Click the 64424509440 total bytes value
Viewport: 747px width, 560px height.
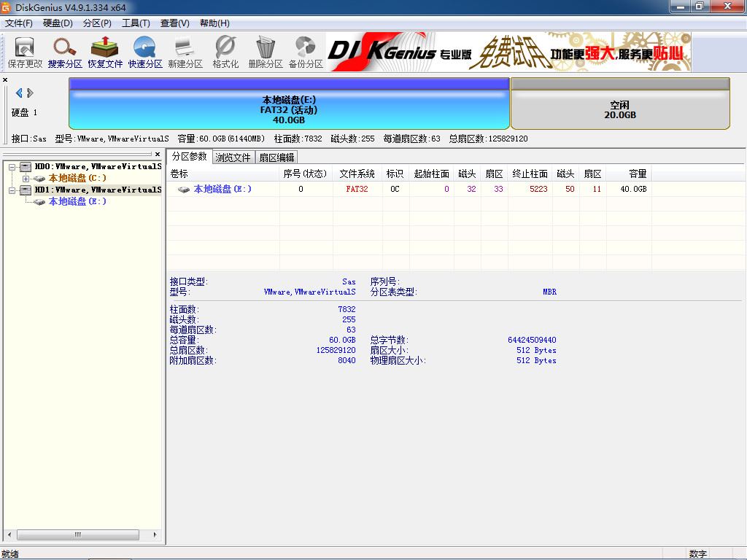click(x=532, y=340)
